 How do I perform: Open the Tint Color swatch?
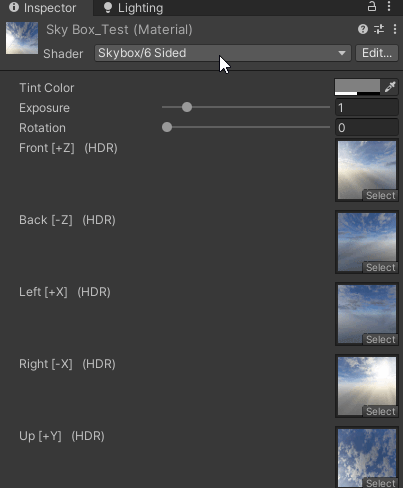[357, 87]
